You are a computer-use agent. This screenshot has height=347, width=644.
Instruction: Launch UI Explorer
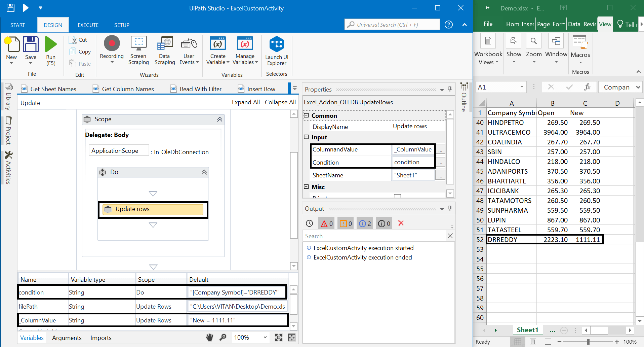pyautogui.click(x=277, y=50)
